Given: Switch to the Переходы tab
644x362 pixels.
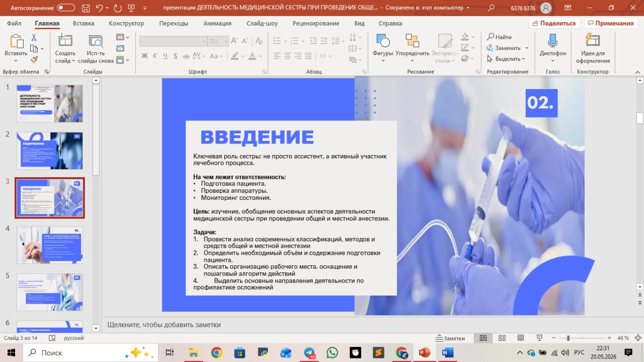Looking at the screenshot, I should 174,23.
